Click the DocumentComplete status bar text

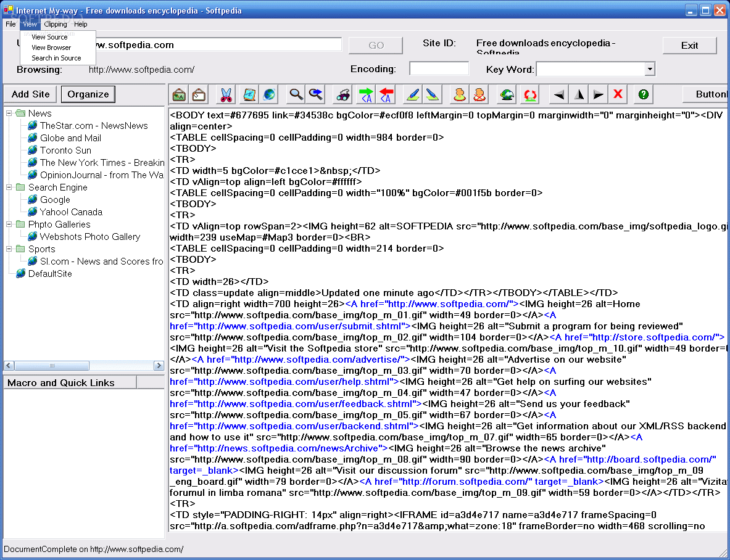pos(94,550)
